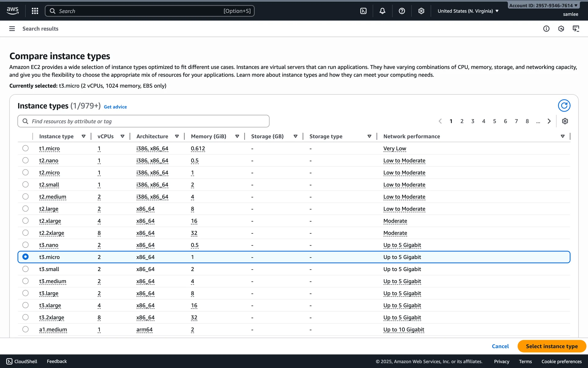
Task: Go to next page with chevron
Action: tap(549, 121)
